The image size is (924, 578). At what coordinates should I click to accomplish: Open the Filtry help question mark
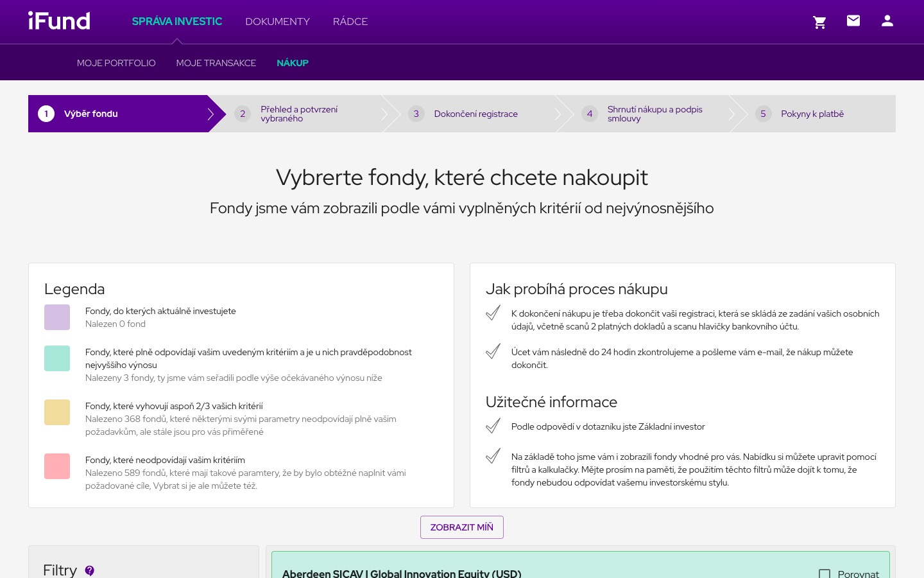point(89,570)
